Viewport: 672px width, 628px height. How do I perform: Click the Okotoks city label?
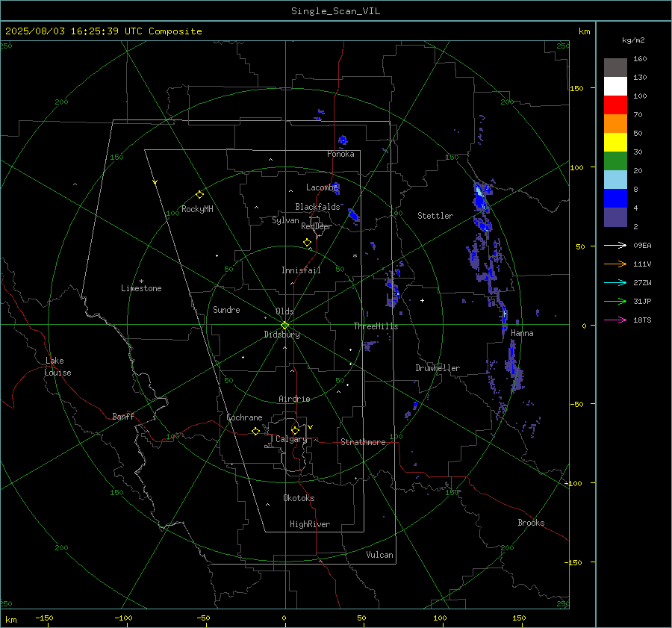[299, 498]
